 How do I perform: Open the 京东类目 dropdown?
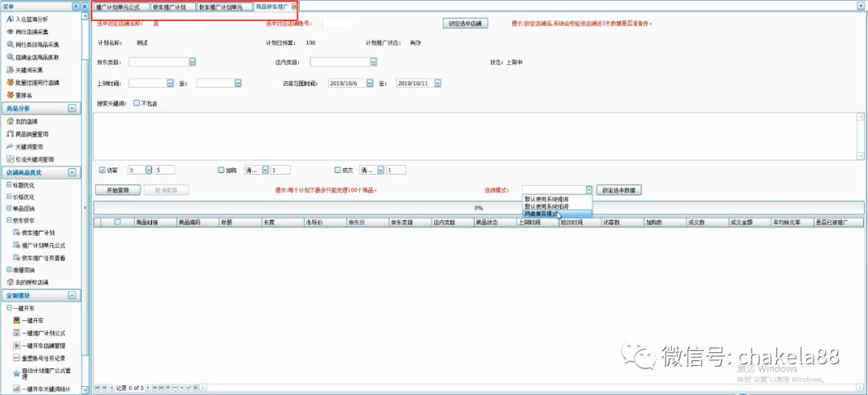(193, 62)
